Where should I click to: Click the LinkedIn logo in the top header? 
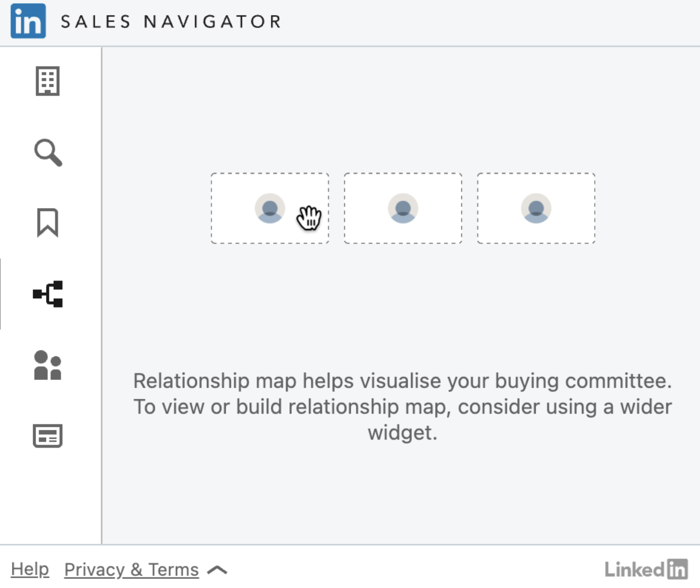click(28, 20)
